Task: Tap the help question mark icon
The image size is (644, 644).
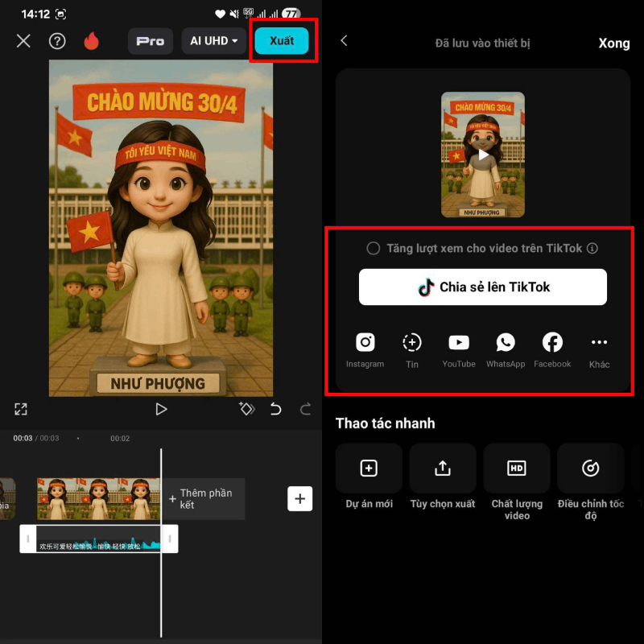Action: [57, 41]
